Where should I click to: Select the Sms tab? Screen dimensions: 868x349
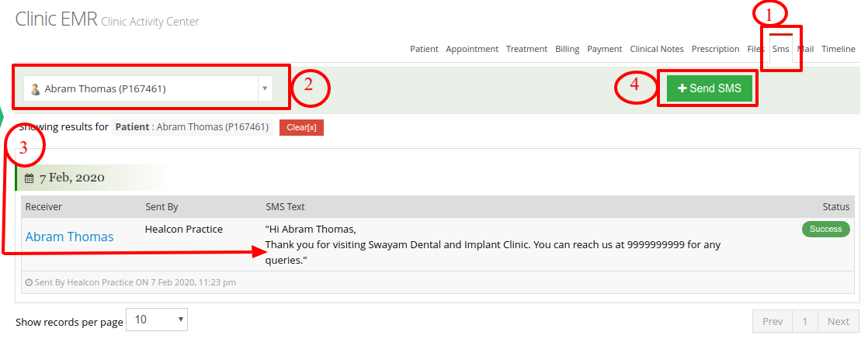(x=780, y=49)
